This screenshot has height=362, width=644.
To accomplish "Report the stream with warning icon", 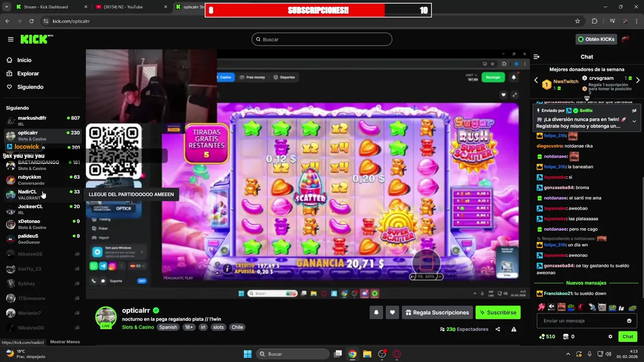I will [514, 329].
